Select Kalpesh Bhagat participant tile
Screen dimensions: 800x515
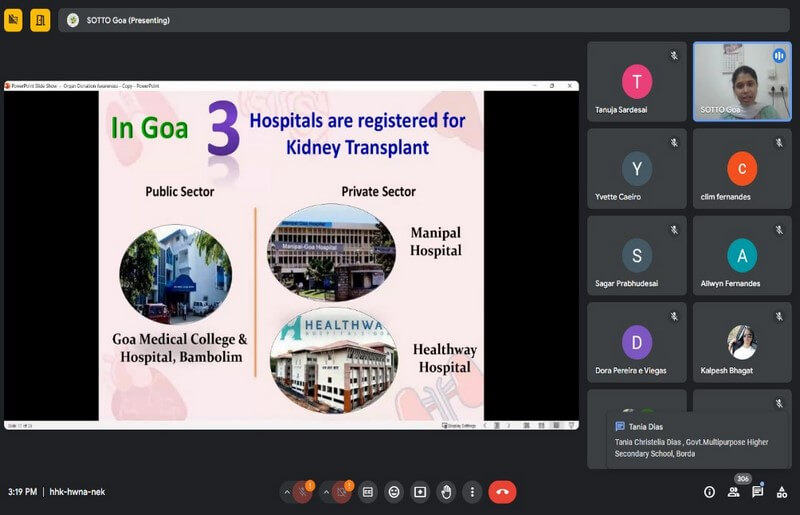742,342
